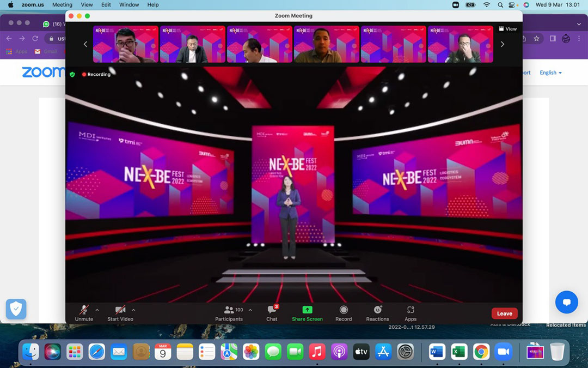Viewport: 588px width, 368px height.
Task: Bookmark the page with Chrome star icon
Action: tap(537, 38)
